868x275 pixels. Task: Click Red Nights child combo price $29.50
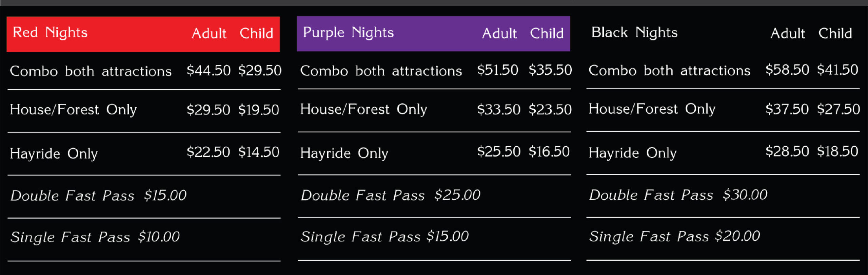260,71
